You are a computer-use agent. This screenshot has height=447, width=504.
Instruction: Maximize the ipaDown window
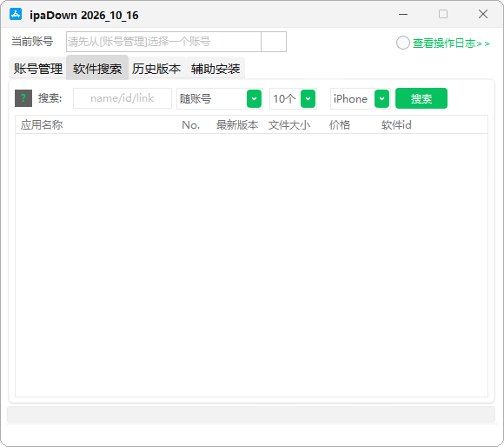[x=443, y=14]
